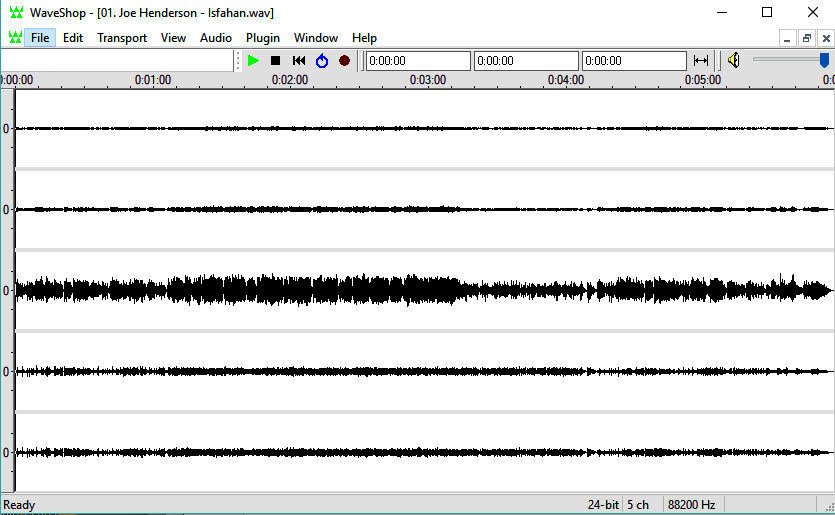The width and height of the screenshot is (835, 515).
Task: Click the 0:01:00 mark on the time ruler
Action: tap(153, 80)
